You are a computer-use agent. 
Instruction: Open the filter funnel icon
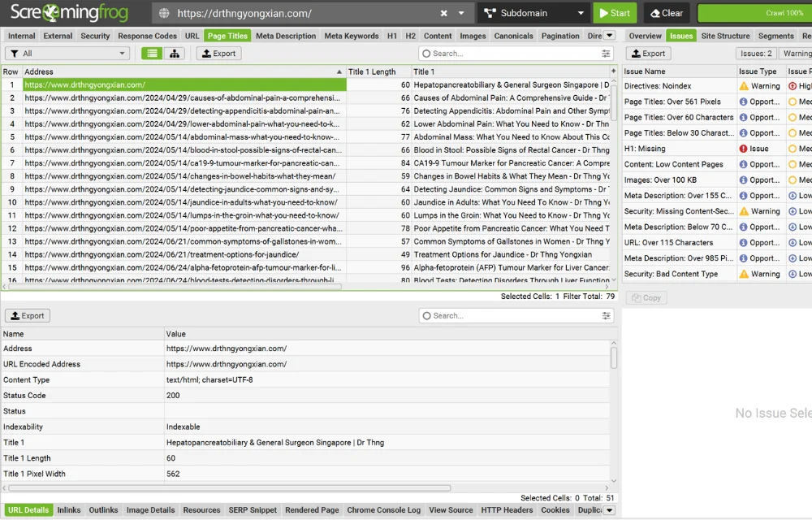[x=15, y=53]
